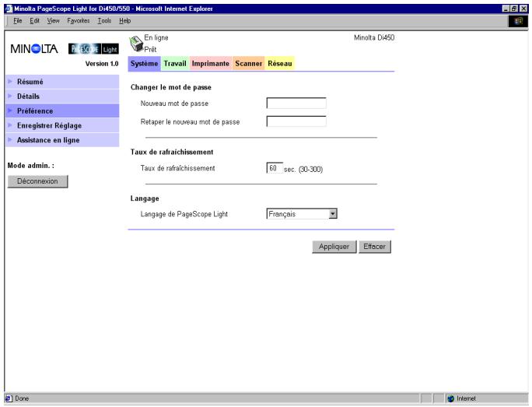Viewport: 532px width, 407px height.
Task: Click the 'Minolta Di450' device name
Action: (374, 37)
